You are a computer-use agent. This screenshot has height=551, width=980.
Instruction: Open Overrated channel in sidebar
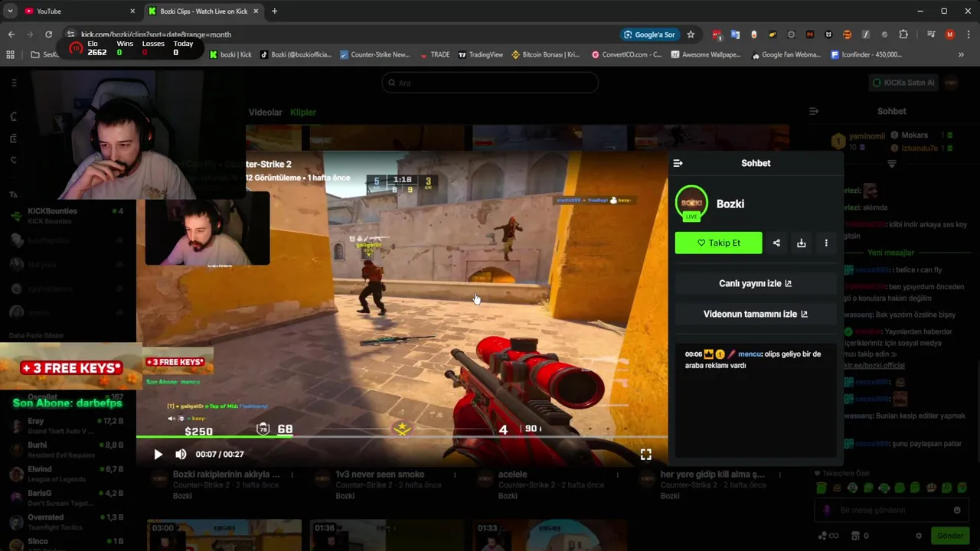point(67,522)
